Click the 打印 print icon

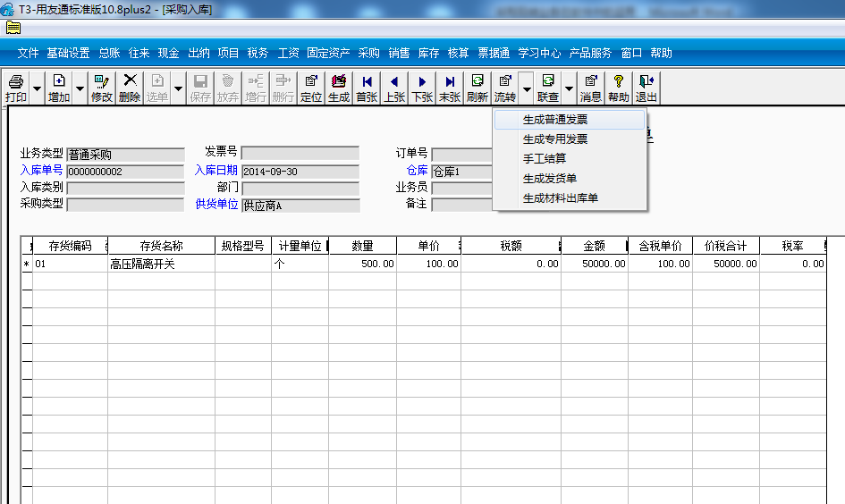tap(16, 88)
